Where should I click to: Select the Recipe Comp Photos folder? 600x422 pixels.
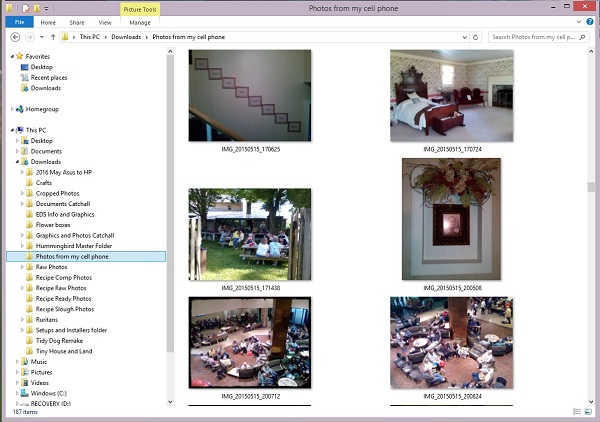[64, 277]
